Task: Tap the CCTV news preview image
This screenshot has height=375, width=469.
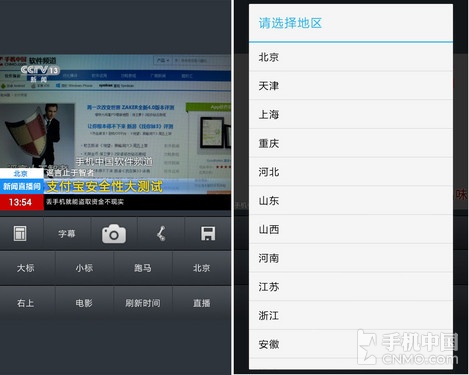Action: 115,132
